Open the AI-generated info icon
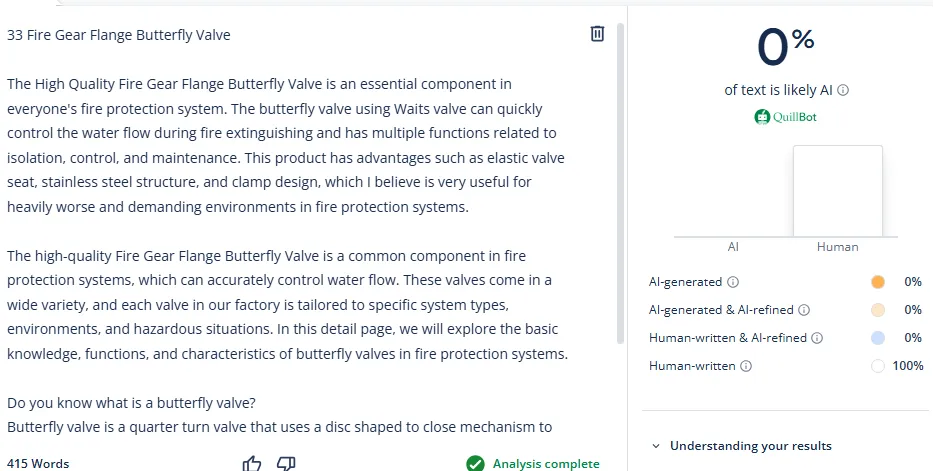Image resolution: width=933 pixels, height=471 pixels. (x=733, y=282)
